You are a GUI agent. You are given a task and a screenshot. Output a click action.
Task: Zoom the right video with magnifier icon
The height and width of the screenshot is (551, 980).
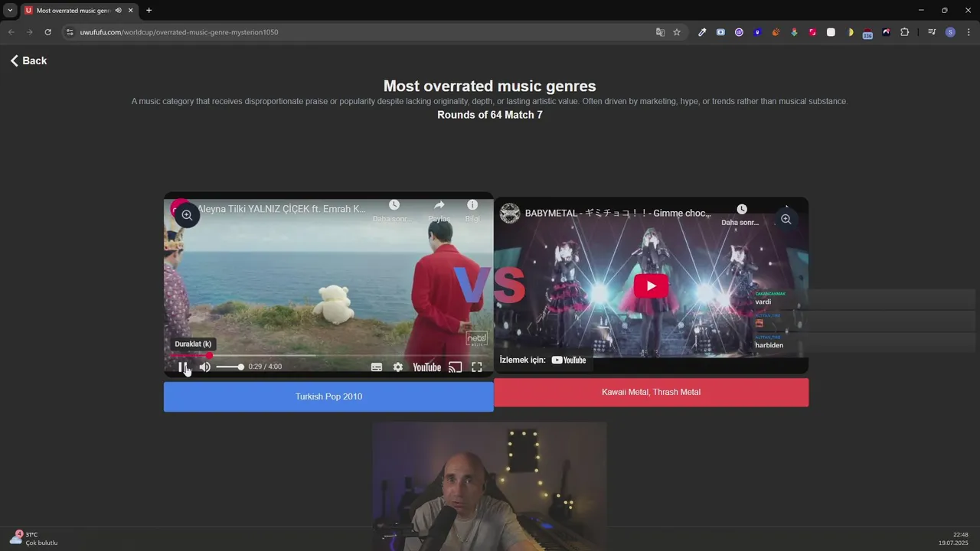click(x=786, y=220)
